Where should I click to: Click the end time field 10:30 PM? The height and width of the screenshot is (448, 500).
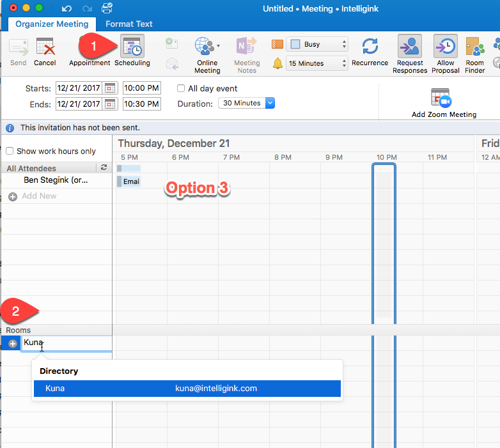click(x=141, y=104)
